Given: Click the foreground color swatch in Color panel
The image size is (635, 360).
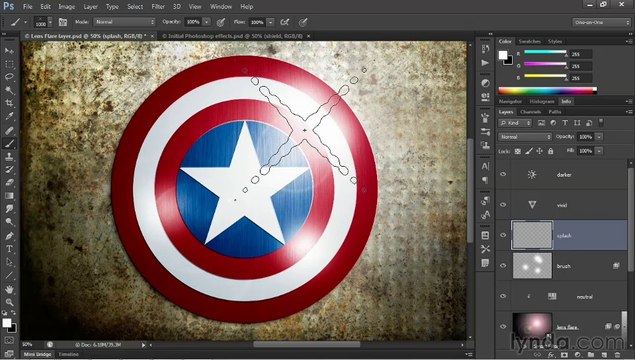Looking at the screenshot, I should pos(503,55).
